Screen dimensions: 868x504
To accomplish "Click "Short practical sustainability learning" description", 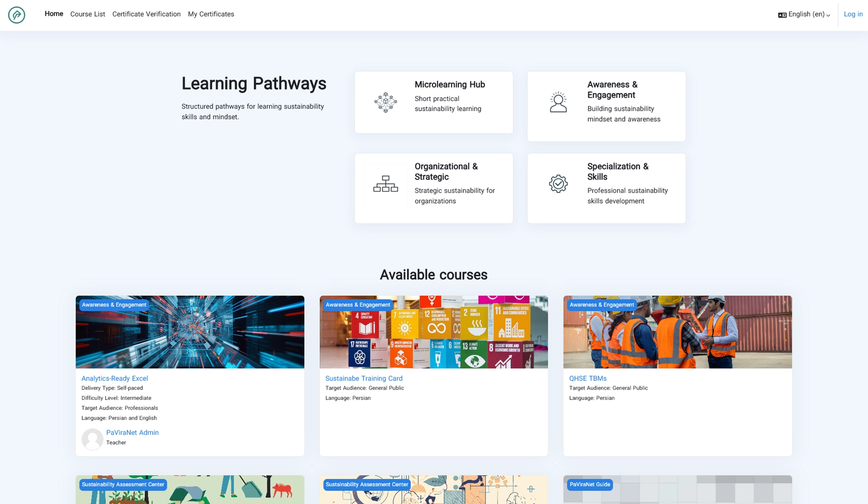I will [448, 104].
